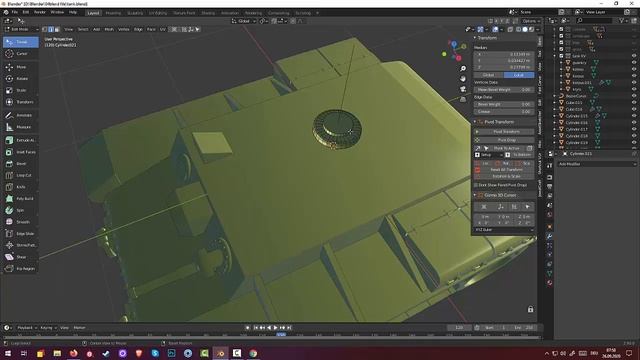This screenshot has height=360, width=640.
Task: Enable vertex select mode
Action: coord(45,29)
